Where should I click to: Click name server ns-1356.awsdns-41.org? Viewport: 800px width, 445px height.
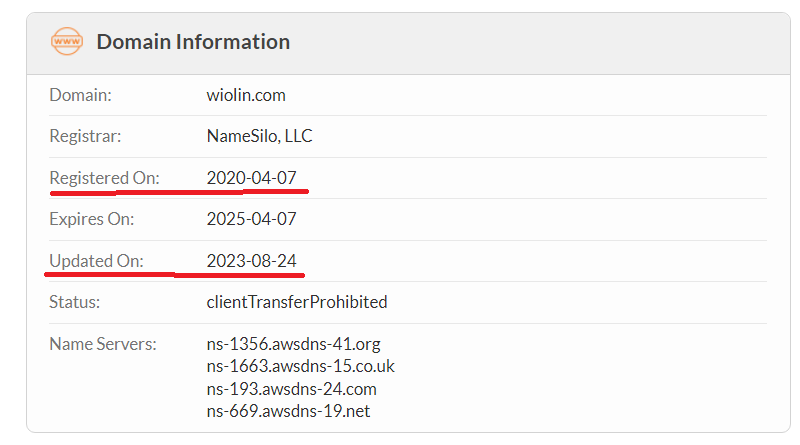[293, 344]
